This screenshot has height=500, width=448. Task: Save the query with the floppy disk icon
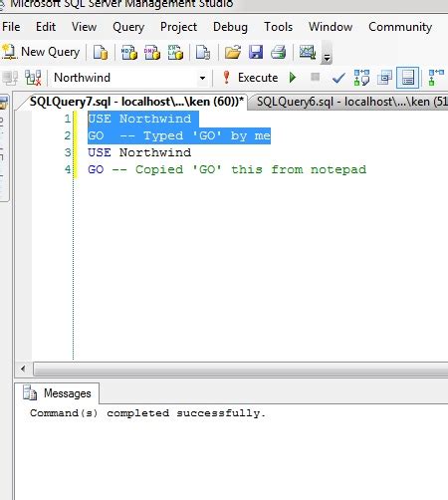(x=256, y=52)
